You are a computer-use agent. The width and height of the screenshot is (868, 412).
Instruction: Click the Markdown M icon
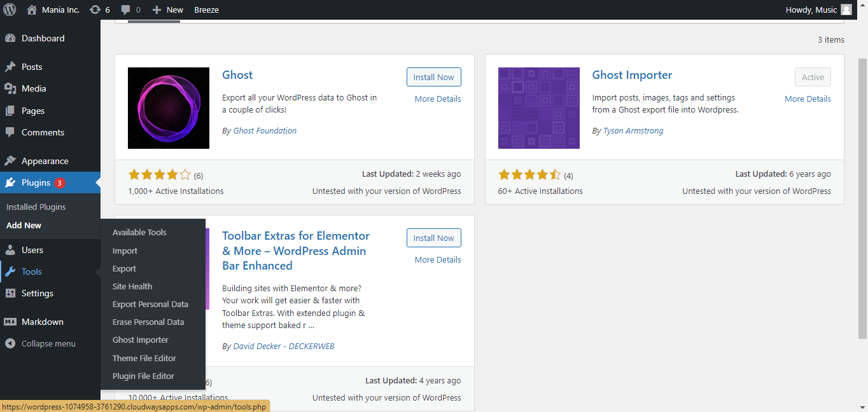[x=10, y=322]
